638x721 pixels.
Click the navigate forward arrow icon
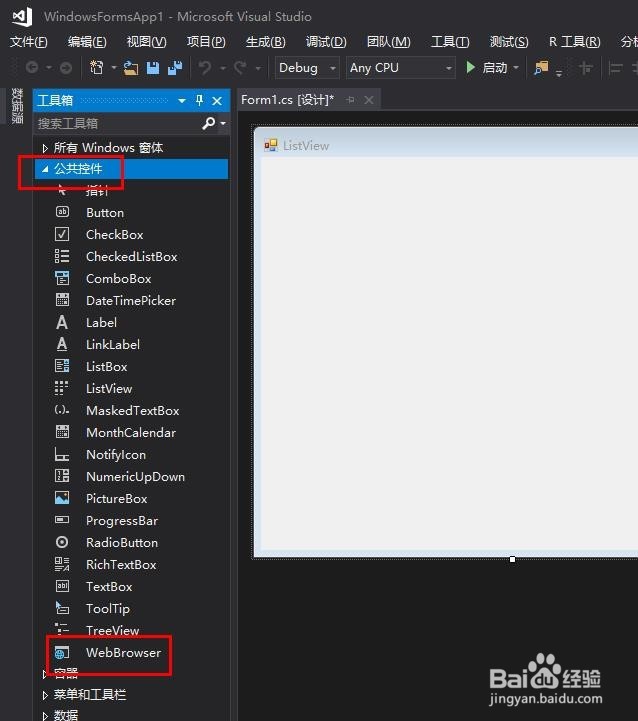click(66, 68)
